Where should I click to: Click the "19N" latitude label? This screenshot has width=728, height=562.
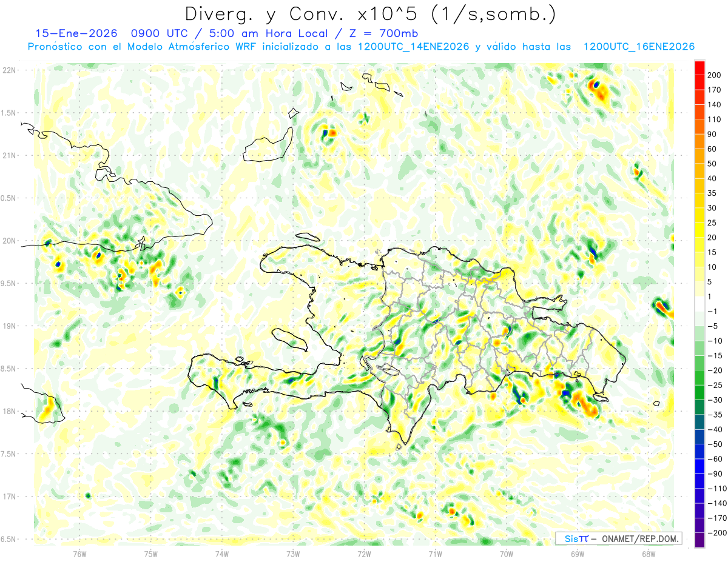pyautogui.click(x=8, y=326)
